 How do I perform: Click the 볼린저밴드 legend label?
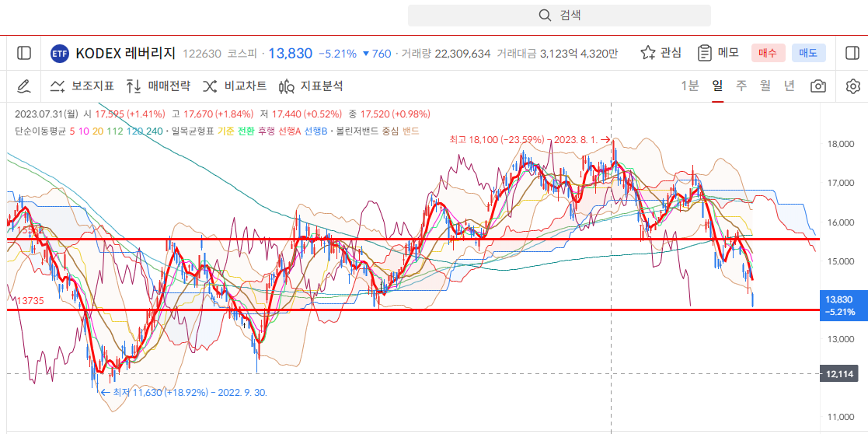pyautogui.click(x=355, y=131)
